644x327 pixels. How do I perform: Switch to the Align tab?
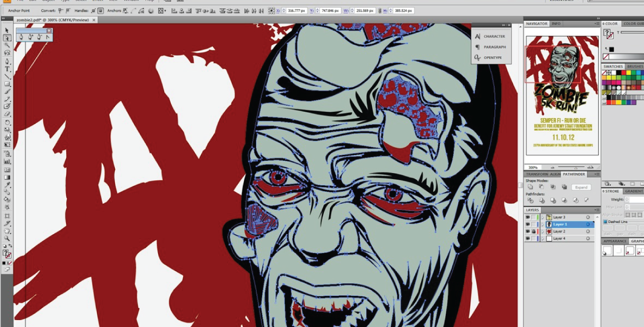coord(555,174)
